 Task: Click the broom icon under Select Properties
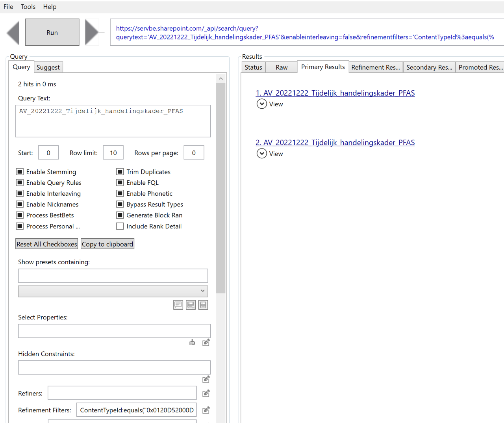click(x=192, y=342)
